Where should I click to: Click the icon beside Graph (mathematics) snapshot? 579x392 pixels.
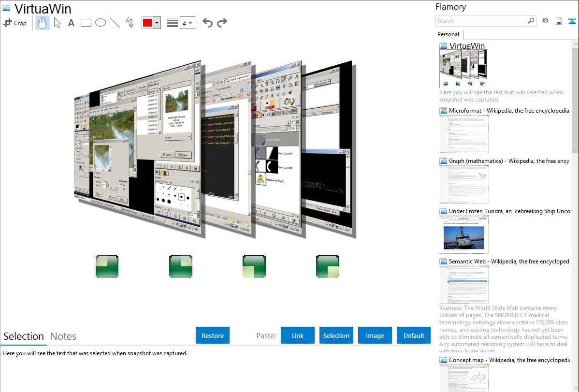[443, 161]
